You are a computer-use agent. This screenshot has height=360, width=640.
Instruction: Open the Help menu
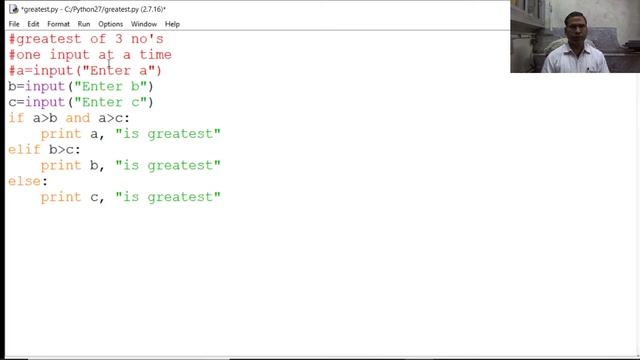pos(172,24)
